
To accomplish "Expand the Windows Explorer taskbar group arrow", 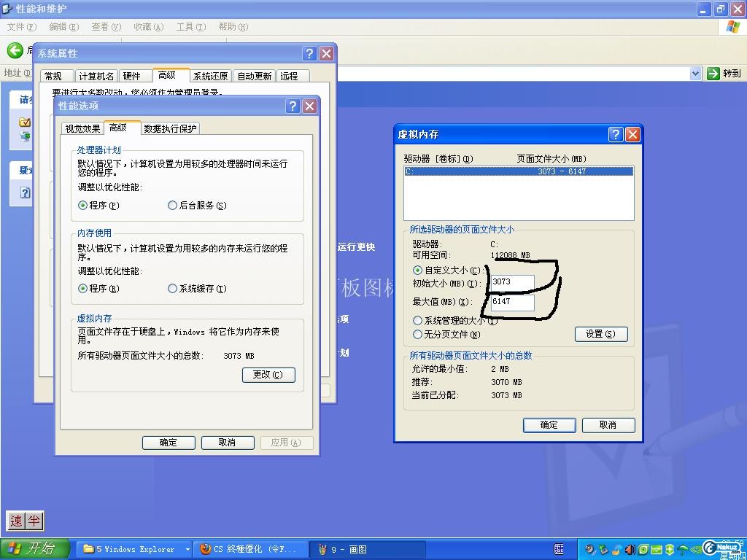I will tap(187, 549).
